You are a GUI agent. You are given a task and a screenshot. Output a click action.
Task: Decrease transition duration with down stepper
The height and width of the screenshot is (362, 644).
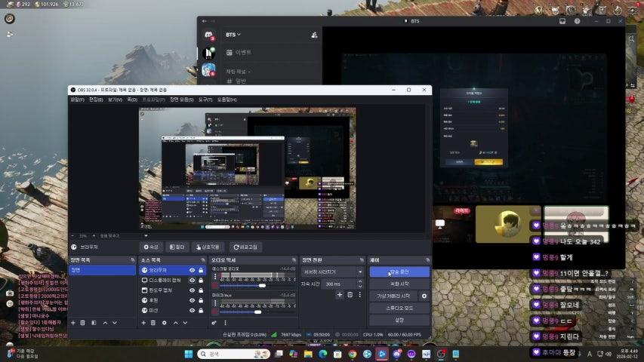coord(360,286)
